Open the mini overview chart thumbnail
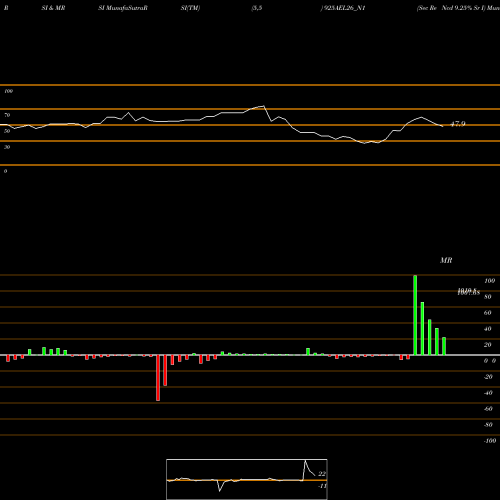The image size is (500, 500). tap(247, 479)
